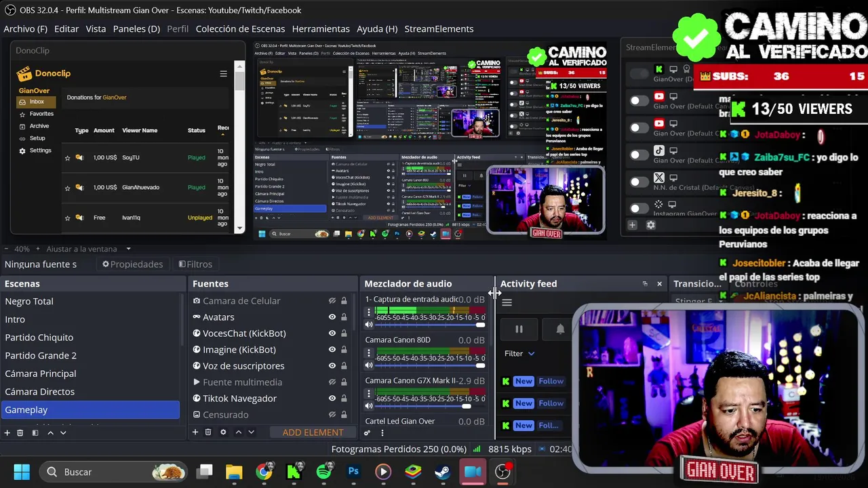Open advanced audio properties gears icon
The image size is (868, 488).
pyautogui.click(x=368, y=432)
